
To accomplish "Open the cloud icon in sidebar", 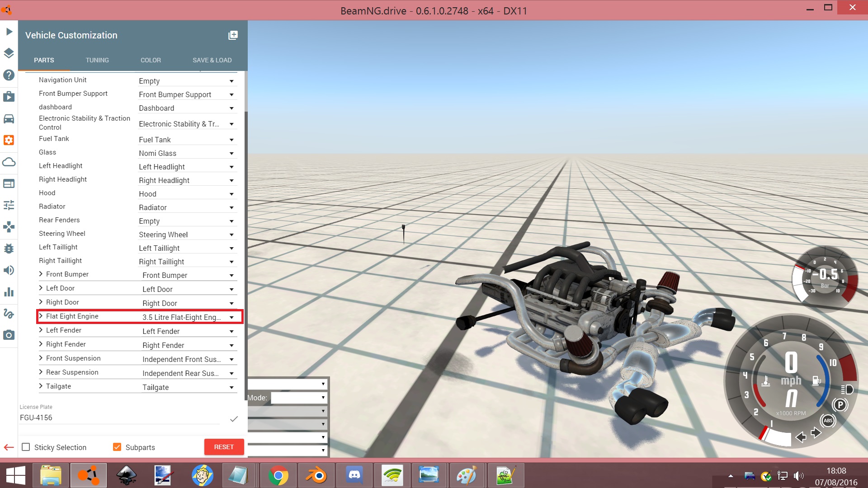I will 9,162.
